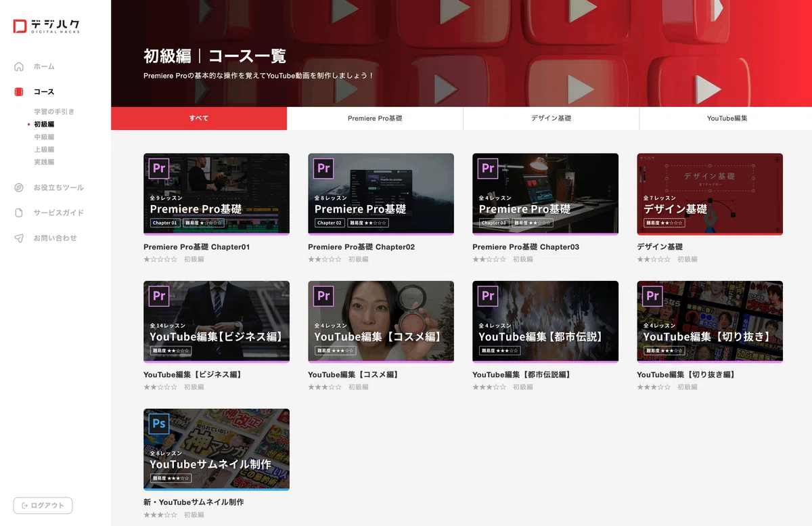Open お問い合わせ in the sidebar
Screen dimensions: 812x526
point(55,238)
